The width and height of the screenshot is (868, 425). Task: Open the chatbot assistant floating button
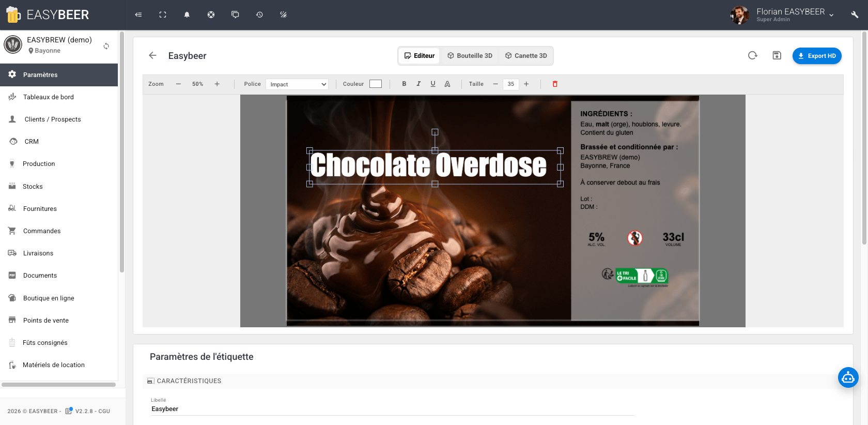(x=848, y=377)
